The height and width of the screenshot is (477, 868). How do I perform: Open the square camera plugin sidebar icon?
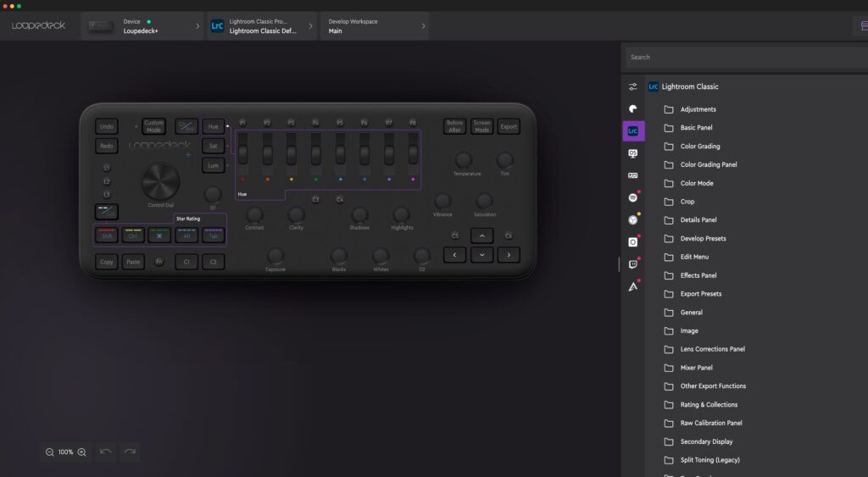[633, 241]
